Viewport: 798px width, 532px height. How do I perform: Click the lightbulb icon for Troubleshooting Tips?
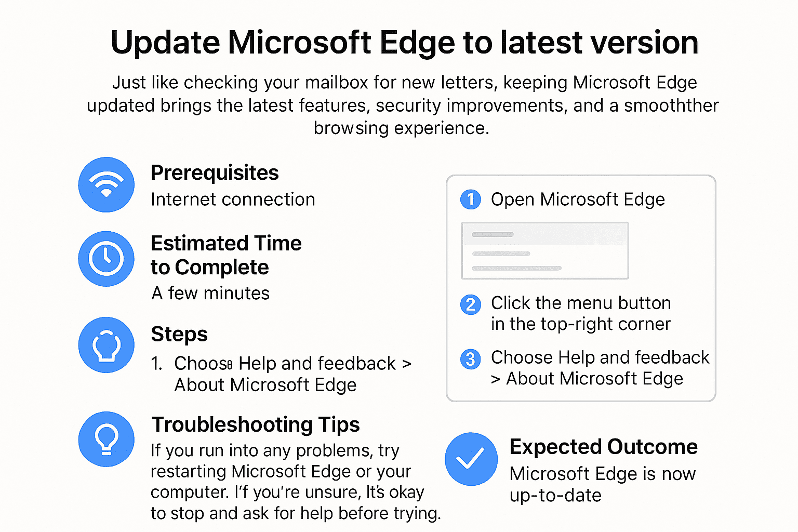pos(107,440)
